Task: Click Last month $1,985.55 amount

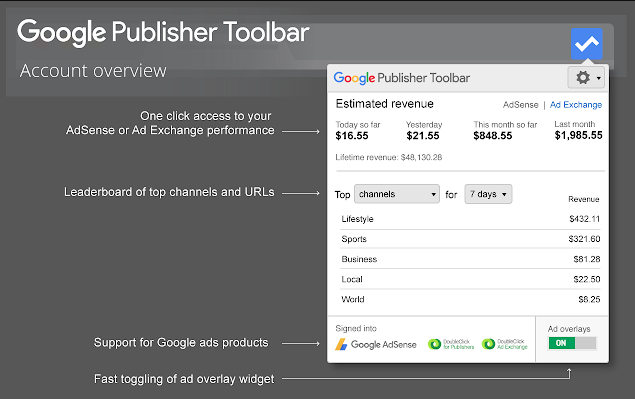Action: pos(578,135)
